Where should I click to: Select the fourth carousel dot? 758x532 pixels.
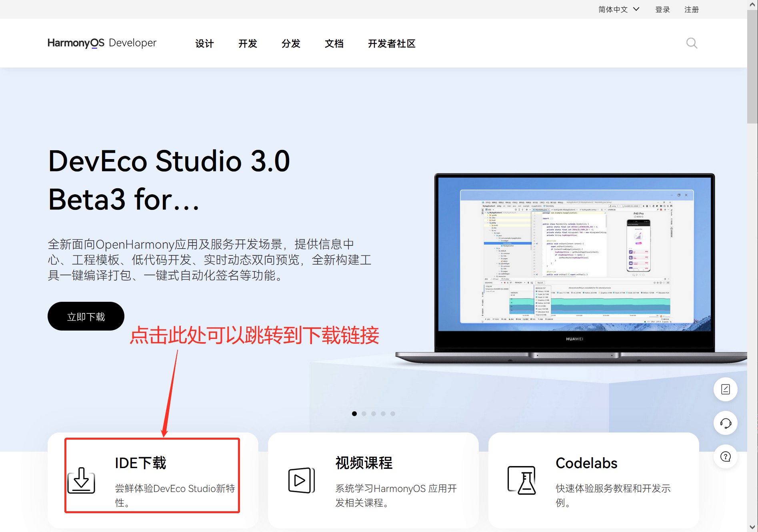pyautogui.click(x=383, y=414)
